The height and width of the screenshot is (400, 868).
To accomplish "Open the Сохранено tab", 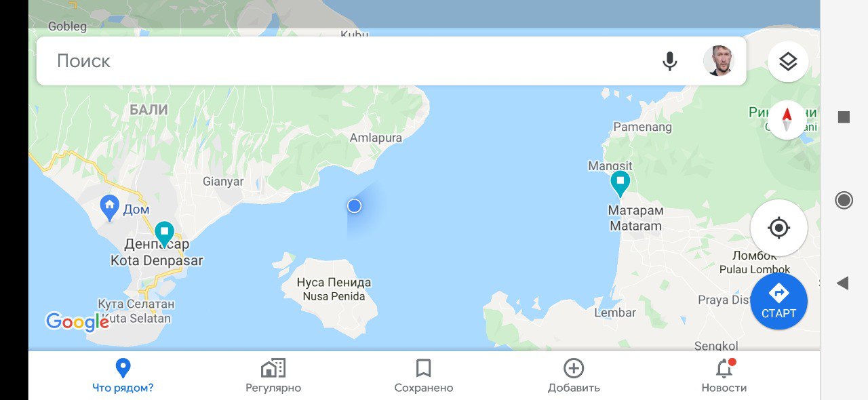I will (x=424, y=376).
